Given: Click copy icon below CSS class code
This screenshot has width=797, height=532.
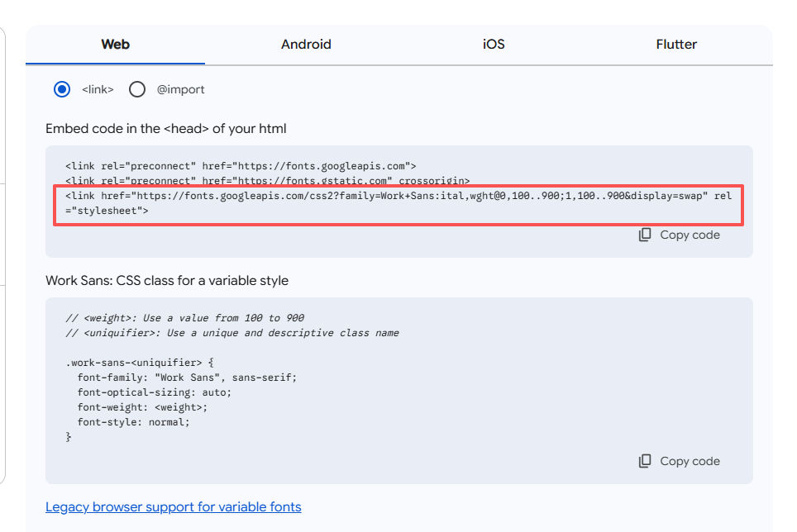Looking at the screenshot, I should [645, 461].
